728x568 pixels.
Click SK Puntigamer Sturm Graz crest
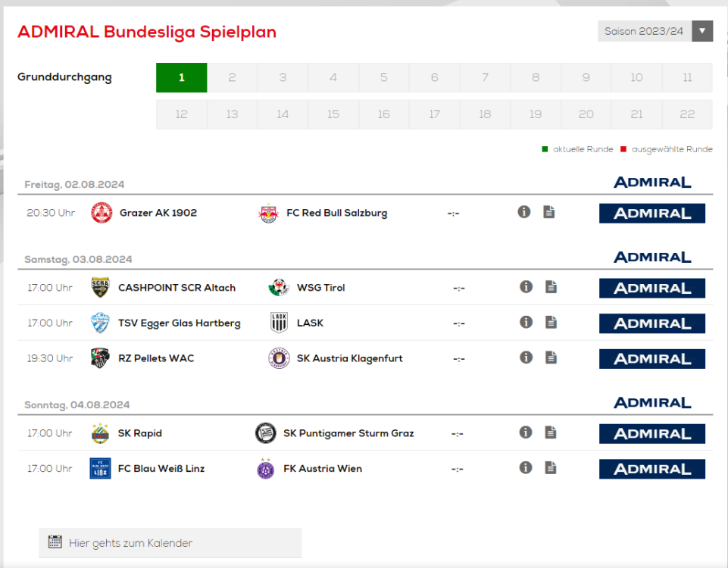(265, 433)
